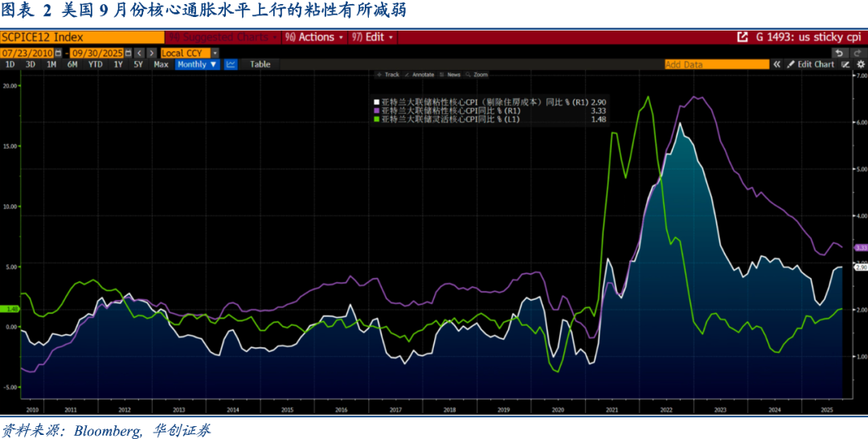
Task: Select the 6M range tab
Action: click(x=72, y=64)
